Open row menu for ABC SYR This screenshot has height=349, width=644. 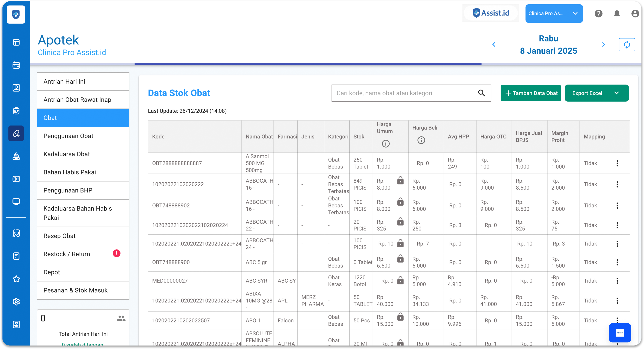point(617,281)
